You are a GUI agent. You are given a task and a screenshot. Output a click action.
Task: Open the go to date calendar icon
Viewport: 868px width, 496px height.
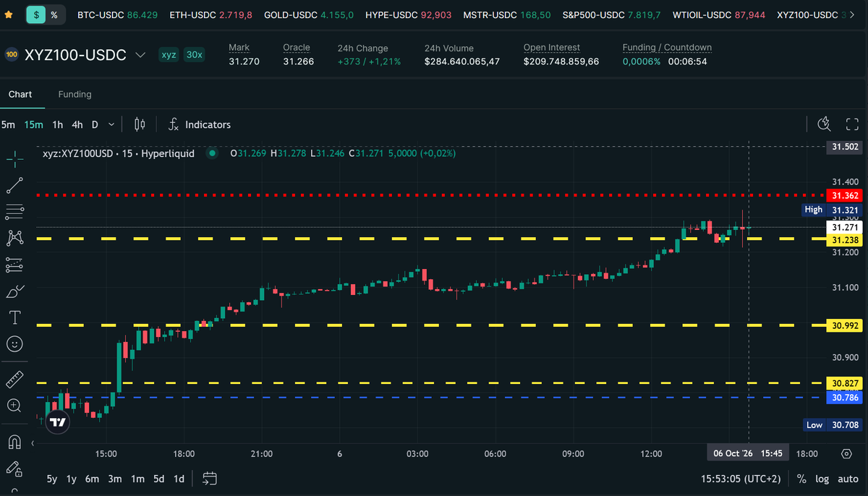coord(210,478)
